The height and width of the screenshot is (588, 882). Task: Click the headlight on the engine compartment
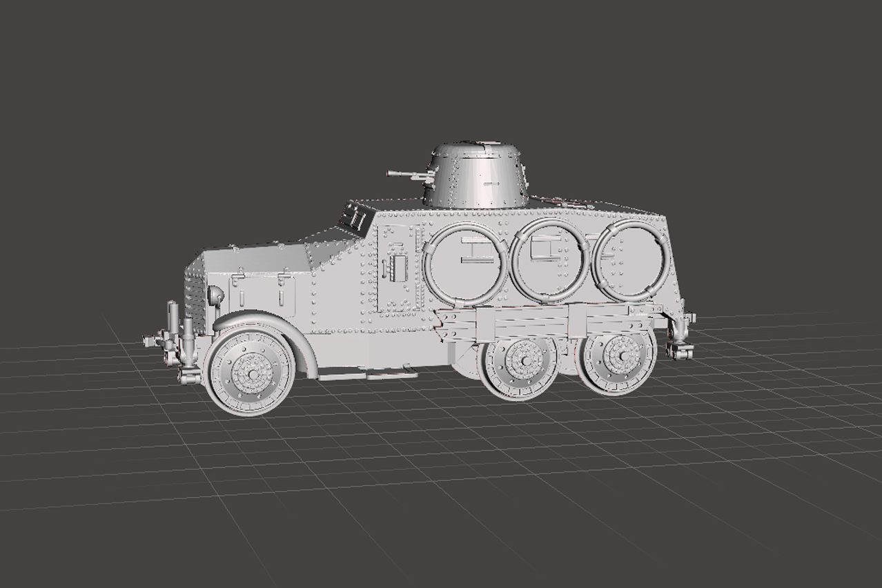pyautogui.click(x=216, y=296)
